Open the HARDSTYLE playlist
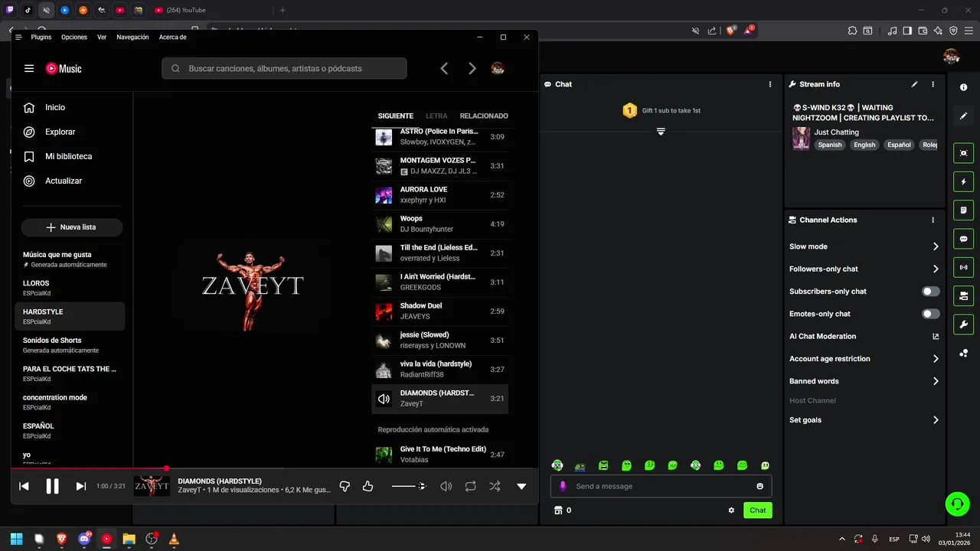The image size is (980, 551). click(x=70, y=316)
